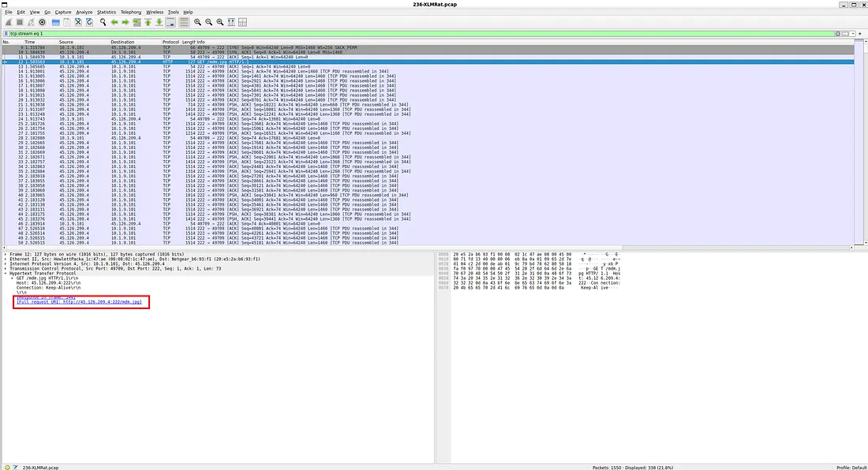Image resolution: width=868 pixels, height=470 pixels.
Task: Click the Open capture file icon
Action: 56,22
